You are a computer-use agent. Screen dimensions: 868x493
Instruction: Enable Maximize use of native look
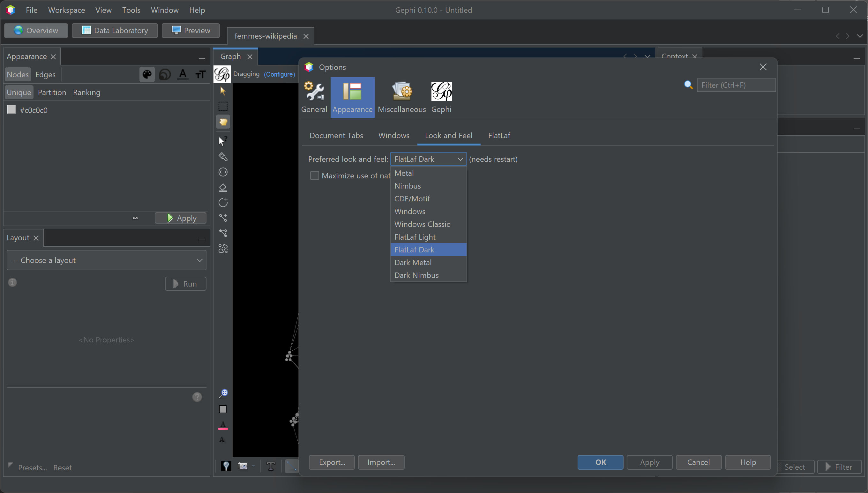click(315, 176)
